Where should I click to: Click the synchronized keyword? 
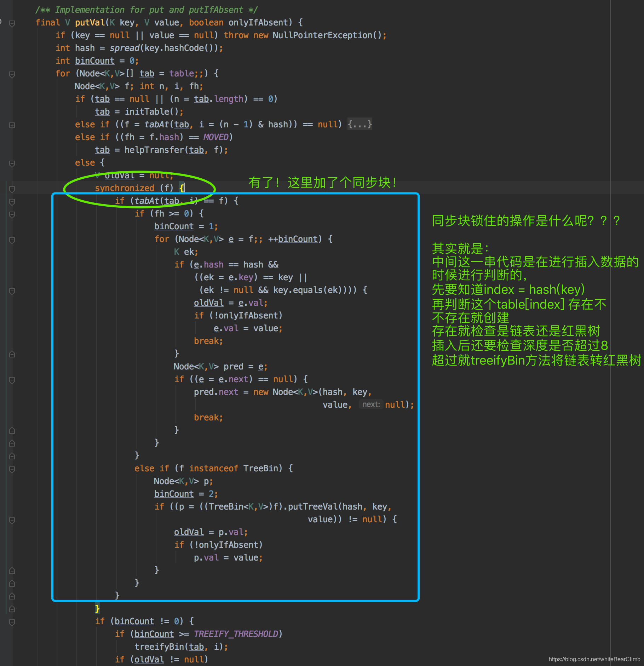pyautogui.click(x=125, y=188)
